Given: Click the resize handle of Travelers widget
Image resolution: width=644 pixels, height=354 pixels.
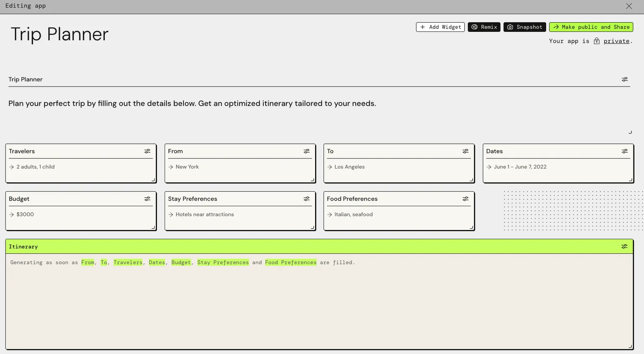Looking at the screenshot, I should (153, 180).
